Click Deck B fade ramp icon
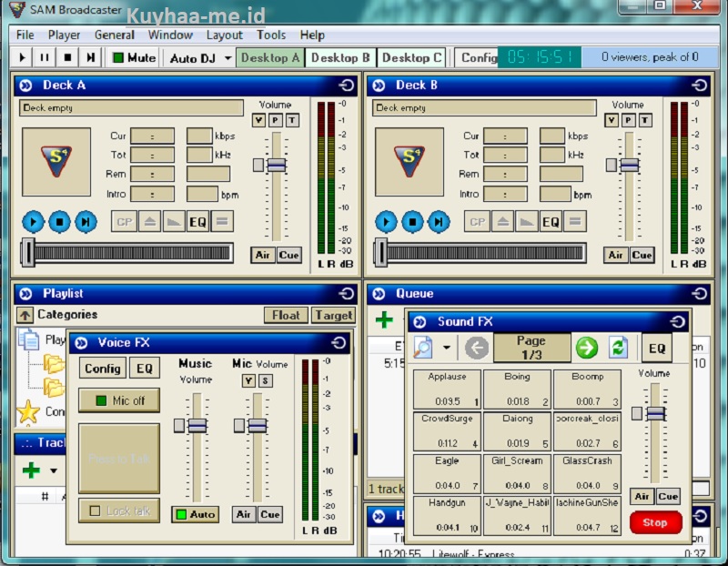This screenshot has width=728, height=566. pos(527,221)
